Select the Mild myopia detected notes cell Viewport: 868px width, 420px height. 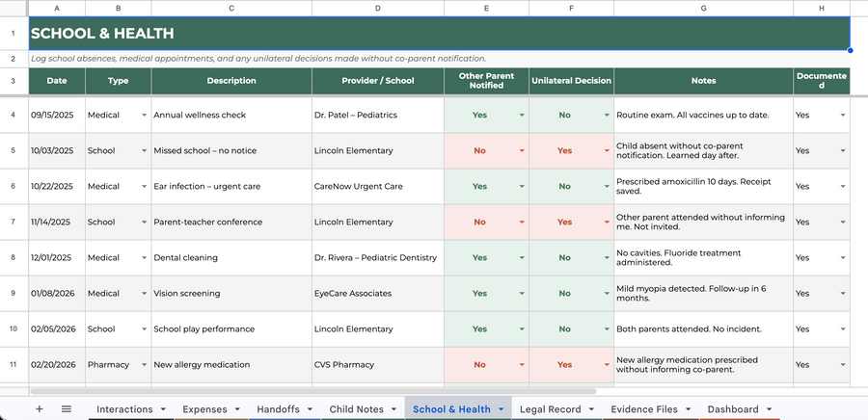[704, 294]
